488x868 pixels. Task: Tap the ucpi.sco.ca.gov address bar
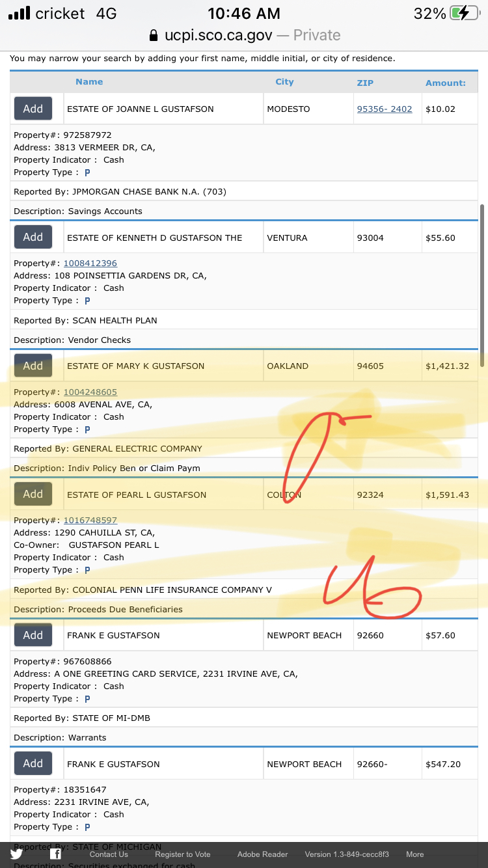pos(244,35)
